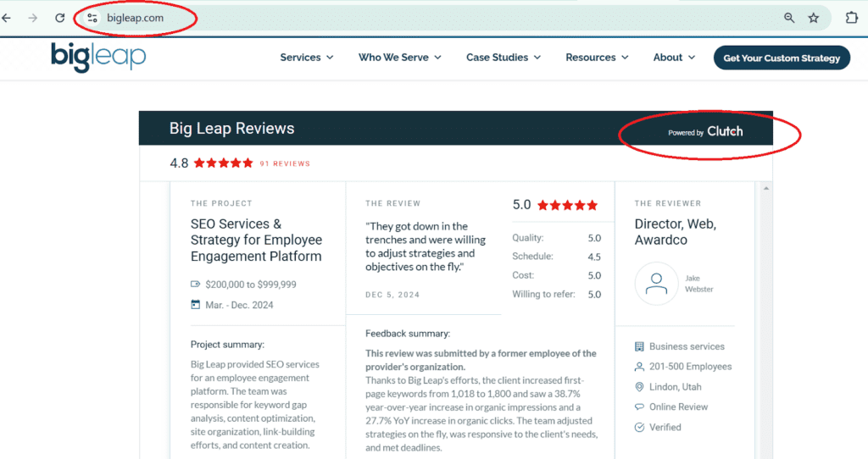Screen dimensions: 868x459
Task: Click the zoom magnifier icon in address bar
Action: coord(789,18)
